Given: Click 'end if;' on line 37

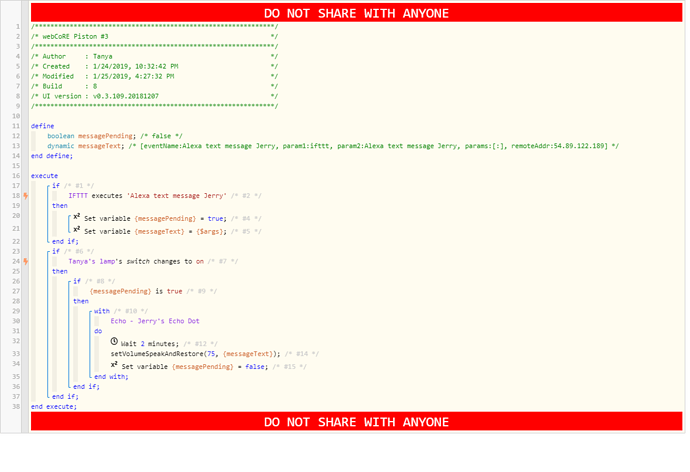Looking at the screenshot, I should click(65, 396).
